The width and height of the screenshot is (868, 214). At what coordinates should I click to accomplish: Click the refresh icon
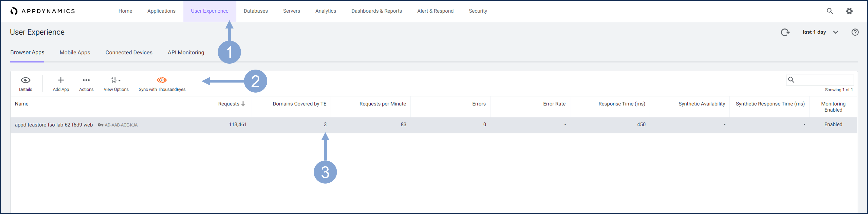click(785, 32)
